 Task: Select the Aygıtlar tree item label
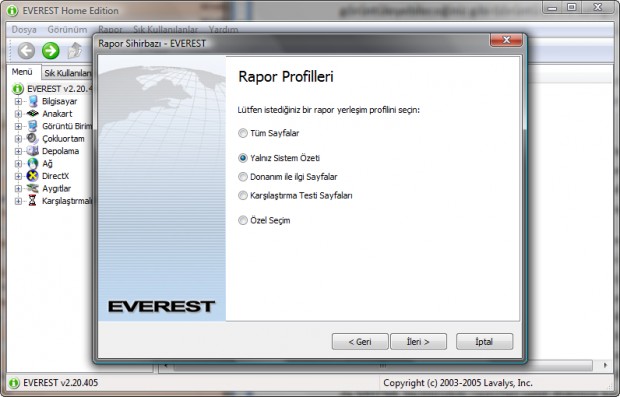click(57, 189)
